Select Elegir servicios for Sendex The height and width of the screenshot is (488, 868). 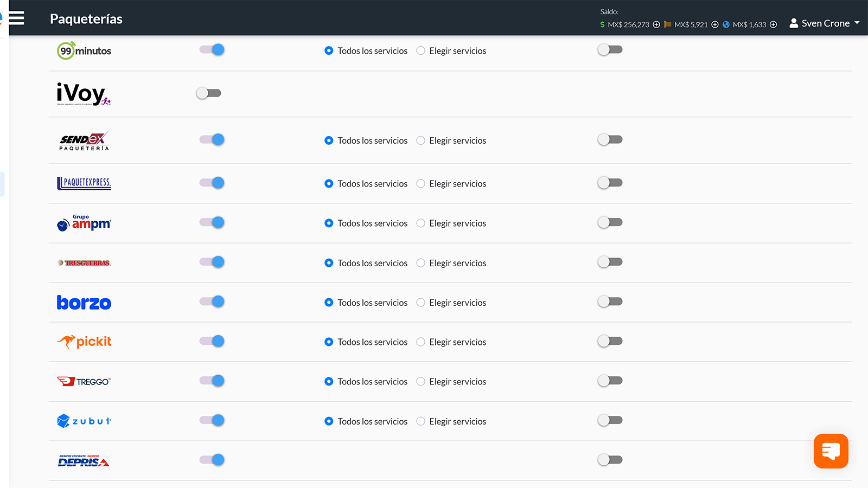(x=420, y=140)
